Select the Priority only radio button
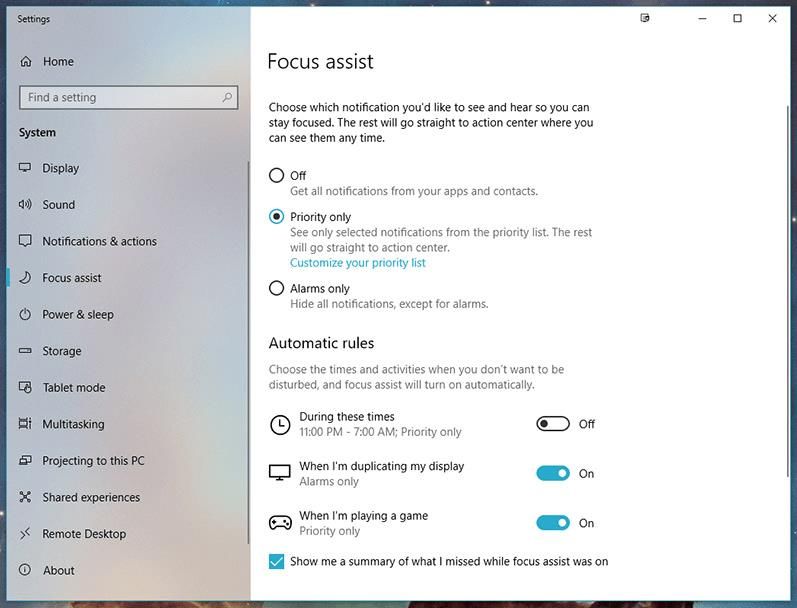Image resolution: width=797 pixels, height=608 pixels. click(x=276, y=217)
